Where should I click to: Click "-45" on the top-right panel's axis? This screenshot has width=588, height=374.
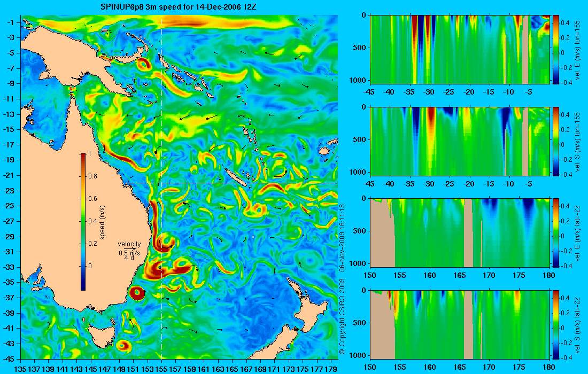[x=370, y=92]
